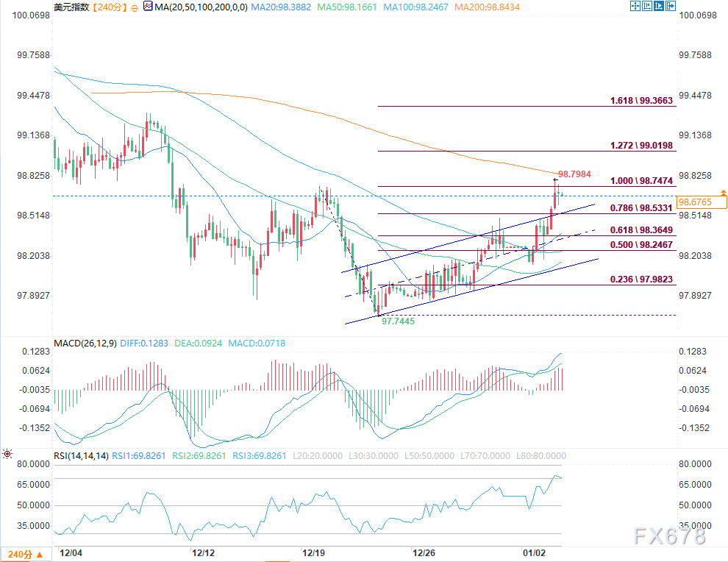This screenshot has height=562, width=728.
Task: Click the 美元指数 chart title
Action: click(71, 7)
